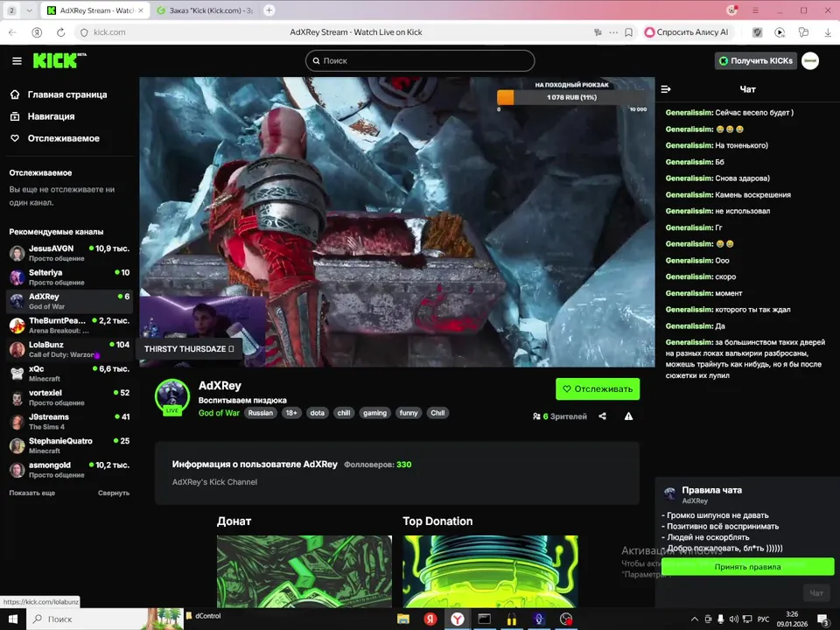Viewport: 840px width, 630px height.
Task: Open LolaBunz recommended channel
Action: [x=70, y=349]
